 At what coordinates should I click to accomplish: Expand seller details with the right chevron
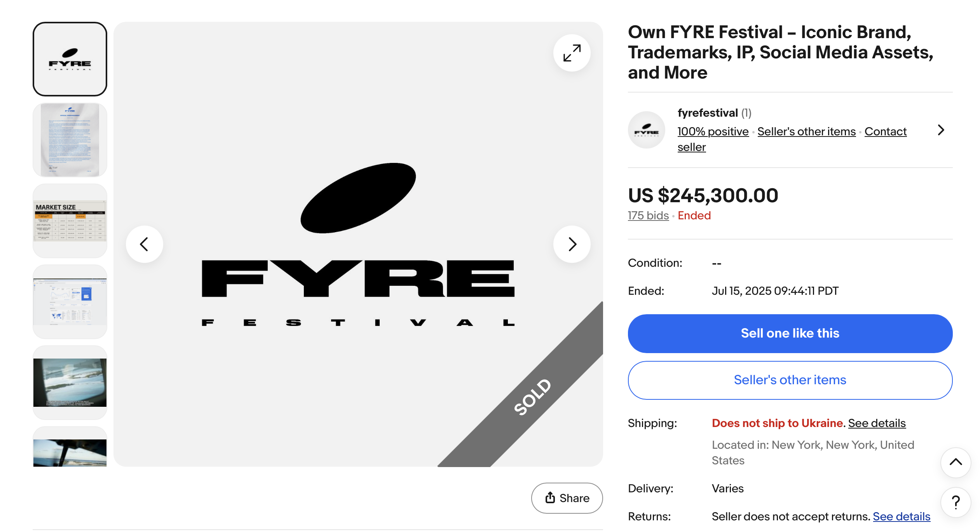(x=941, y=130)
